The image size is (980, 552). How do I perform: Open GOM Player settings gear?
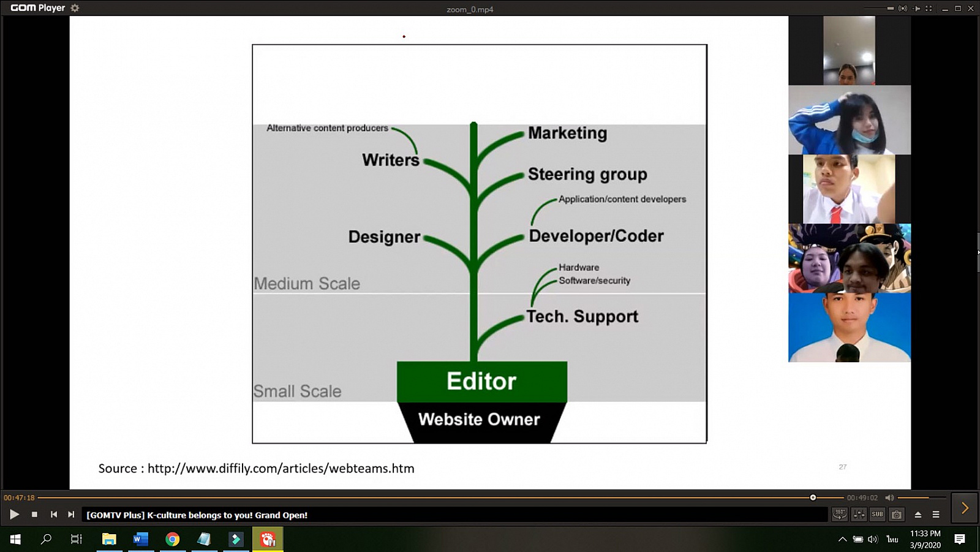click(x=75, y=8)
